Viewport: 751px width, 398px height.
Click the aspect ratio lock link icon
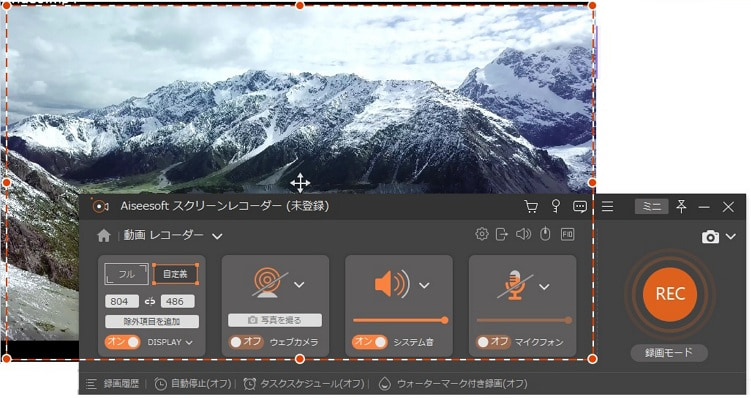pyautogui.click(x=150, y=301)
